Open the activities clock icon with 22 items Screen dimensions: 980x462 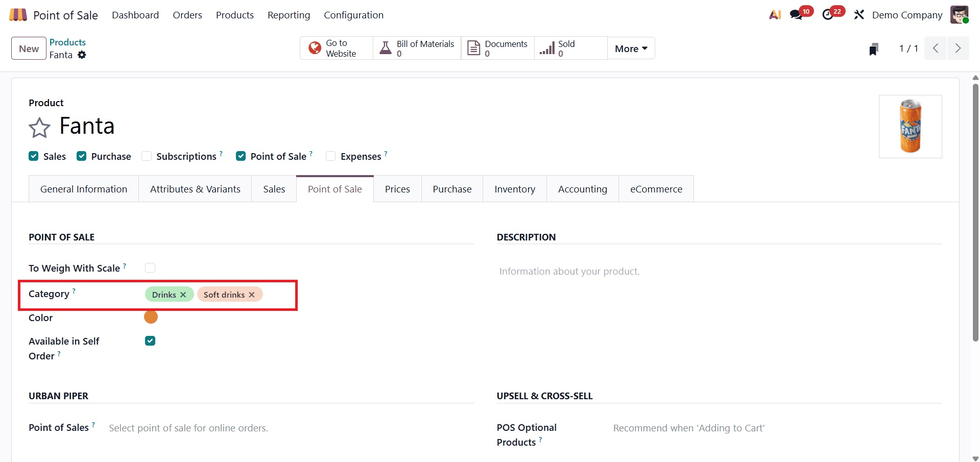click(827, 14)
